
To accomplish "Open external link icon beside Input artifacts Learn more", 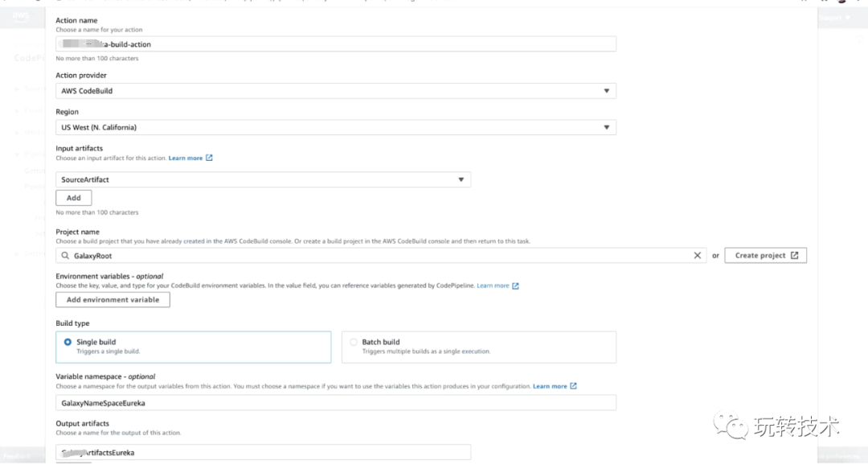I will tap(210, 158).
